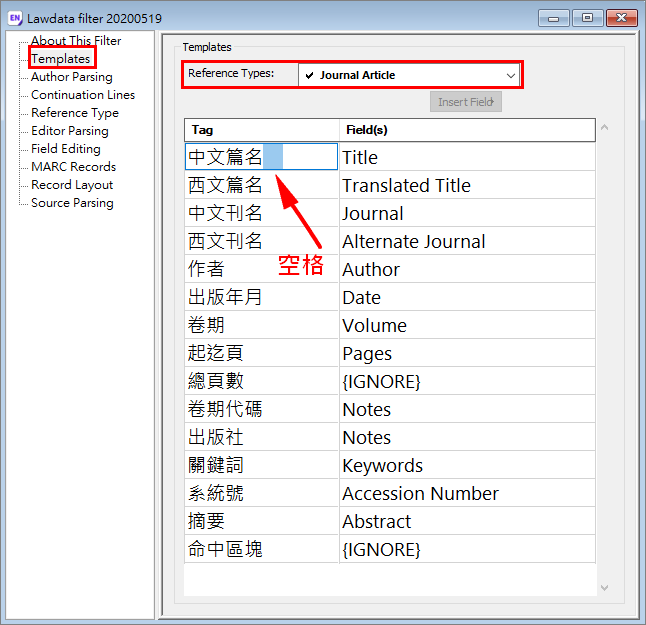
Task: Click the Tag column header
Action: pyautogui.click(x=262, y=130)
